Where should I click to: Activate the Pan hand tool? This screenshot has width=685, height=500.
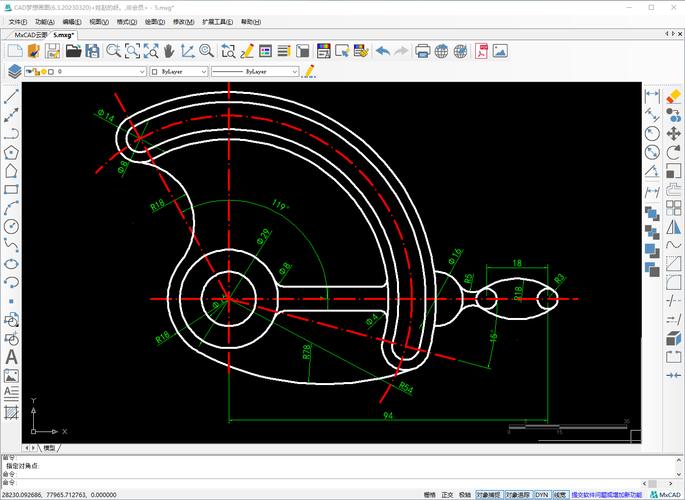[x=169, y=51]
